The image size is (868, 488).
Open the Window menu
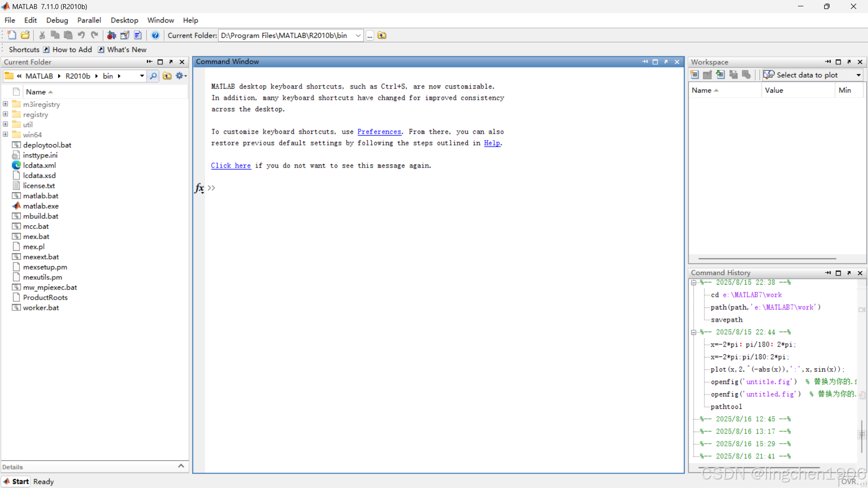160,20
